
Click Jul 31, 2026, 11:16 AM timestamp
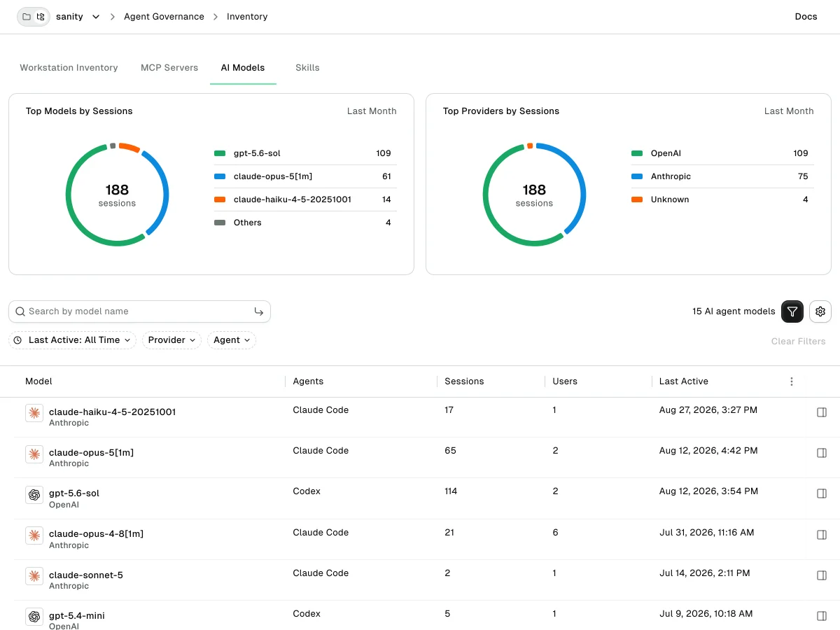pyautogui.click(x=707, y=533)
